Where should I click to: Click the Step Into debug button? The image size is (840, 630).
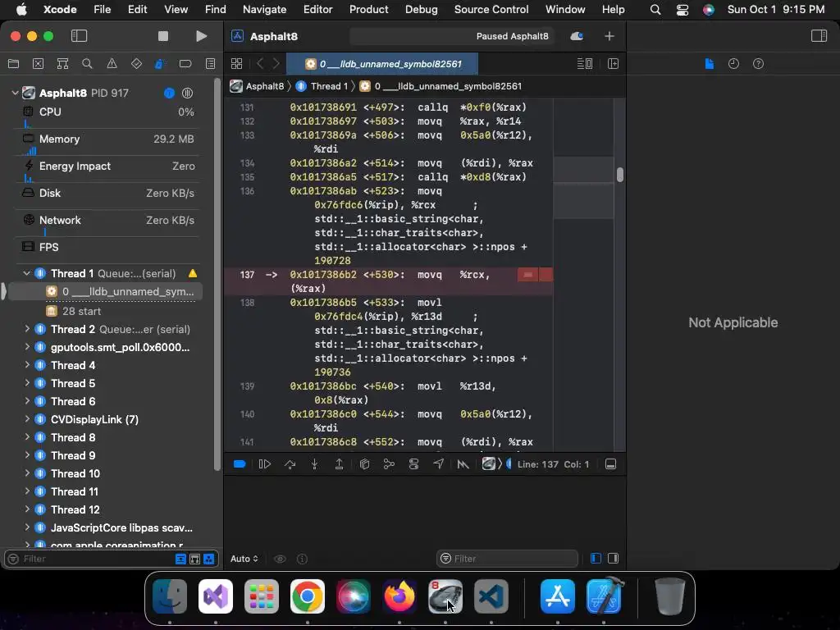click(x=314, y=464)
